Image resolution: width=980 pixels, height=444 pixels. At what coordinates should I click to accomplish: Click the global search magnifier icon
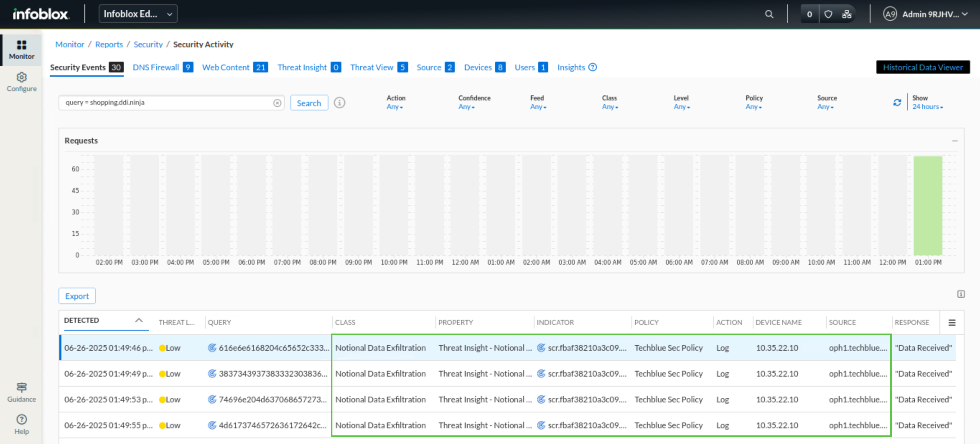(769, 14)
